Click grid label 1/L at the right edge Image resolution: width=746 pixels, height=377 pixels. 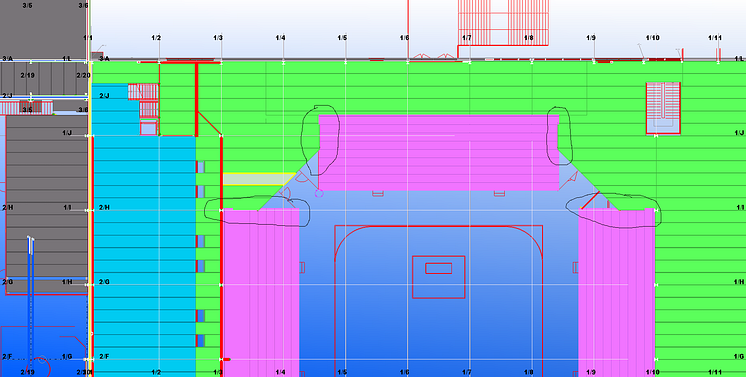[x=739, y=59]
